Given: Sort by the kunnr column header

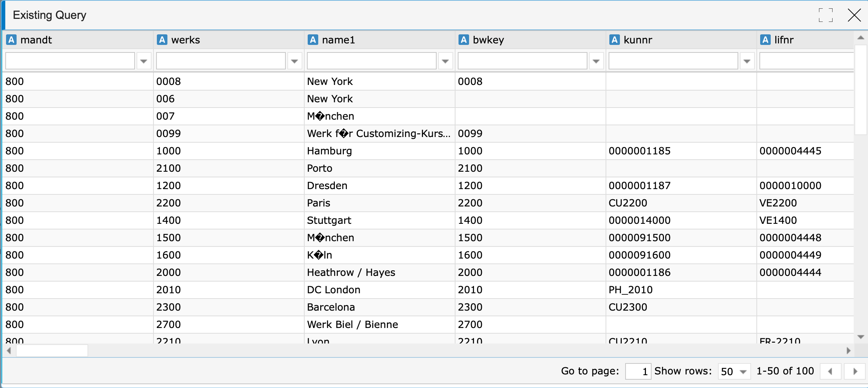Looking at the screenshot, I should [638, 40].
